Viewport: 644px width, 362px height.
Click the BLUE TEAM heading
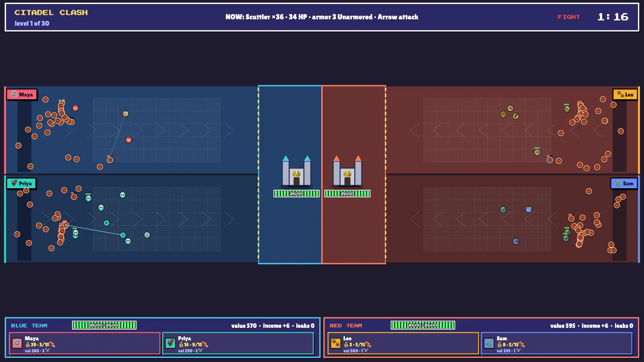point(29,325)
